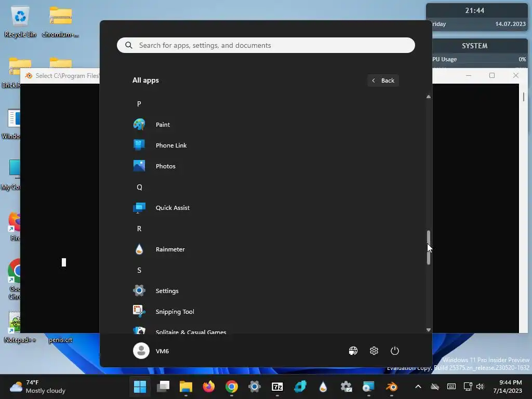Maximize the Blender console window

[492, 75]
